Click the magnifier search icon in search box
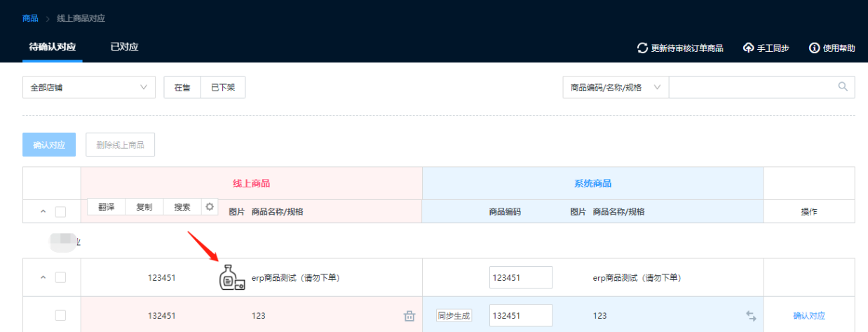Image resolution: width=868 pixels, height=332 pixels. pos(843,87)
